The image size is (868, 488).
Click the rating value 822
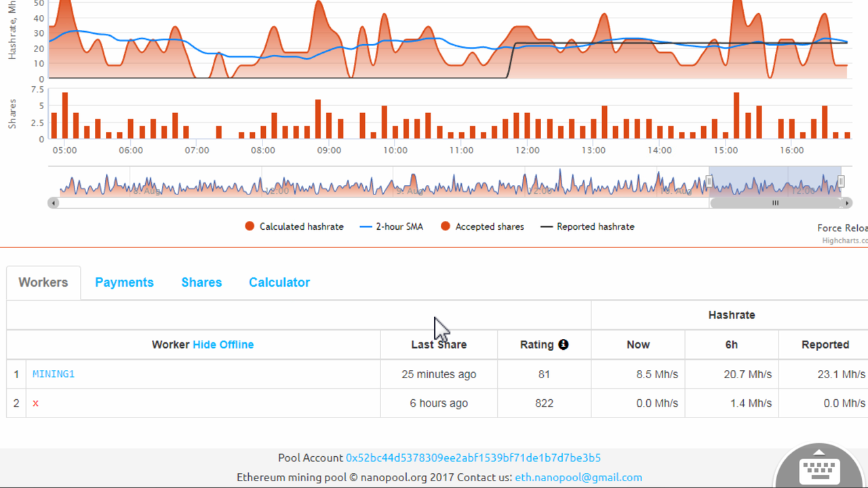pos(544,403)
